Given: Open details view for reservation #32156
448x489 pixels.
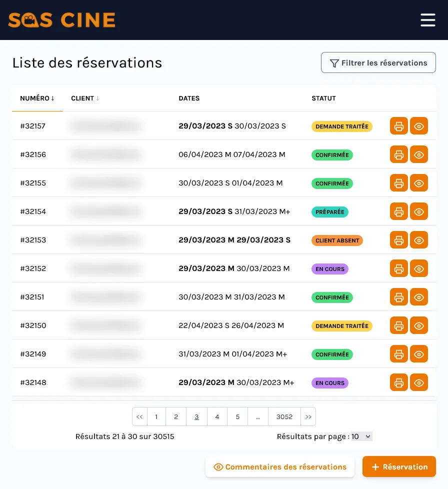Looking at the screenshot, I should pyautogui.click(x=419, y=154).
